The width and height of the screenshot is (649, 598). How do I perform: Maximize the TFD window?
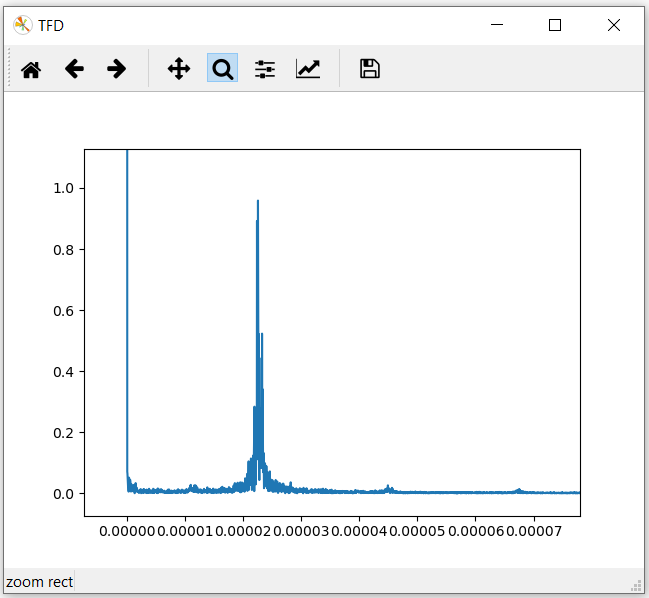[555, 25]
